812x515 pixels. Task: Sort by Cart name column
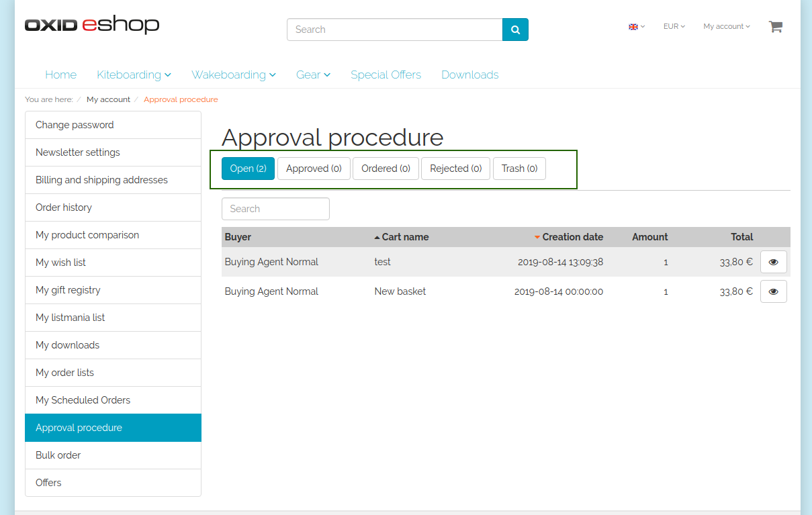tap(404, 237)
